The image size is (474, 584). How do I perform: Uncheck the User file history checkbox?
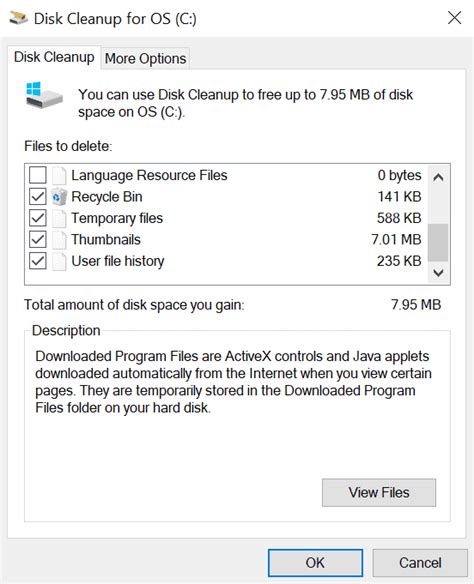coord(38,261)
